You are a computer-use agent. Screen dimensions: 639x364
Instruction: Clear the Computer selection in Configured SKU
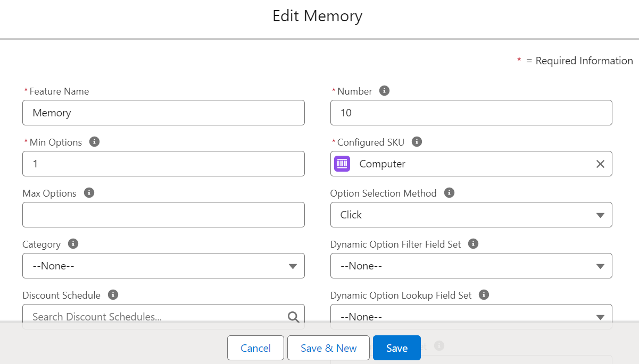tap(600, 164)
